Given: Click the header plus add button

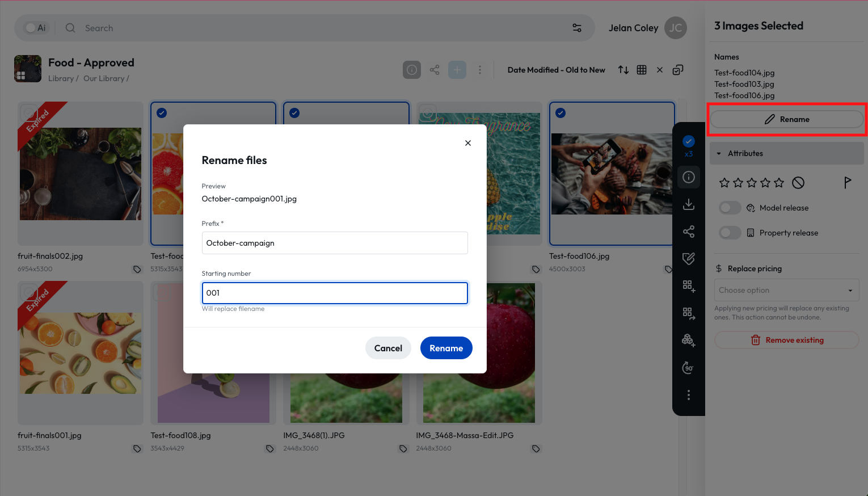Looking at the screenshot, I should coord(457,70).
